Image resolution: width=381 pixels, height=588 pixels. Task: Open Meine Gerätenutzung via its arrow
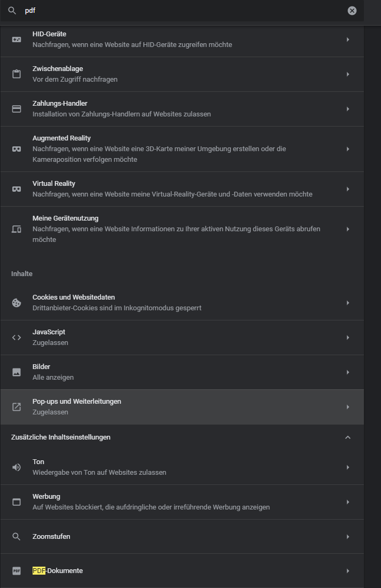point(348,229)
